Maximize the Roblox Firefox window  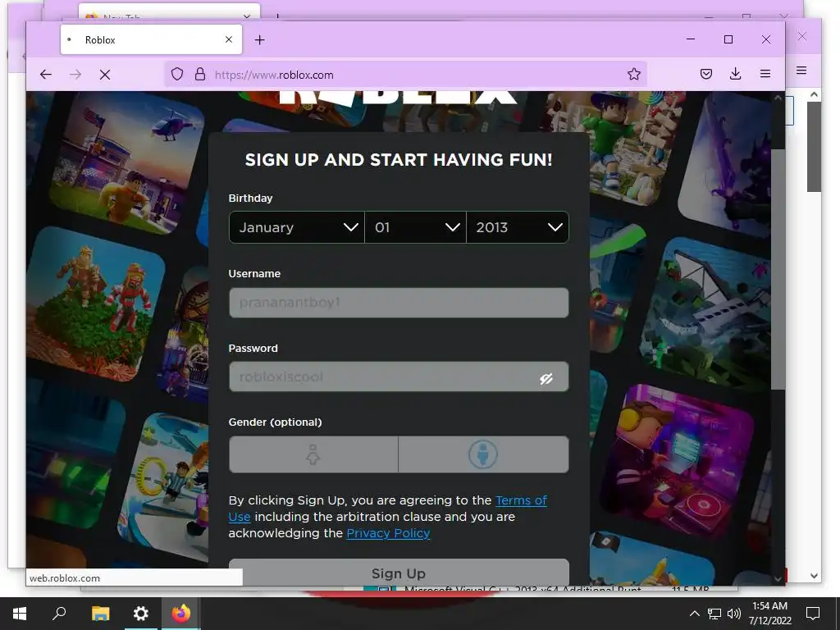click(728, 39)
